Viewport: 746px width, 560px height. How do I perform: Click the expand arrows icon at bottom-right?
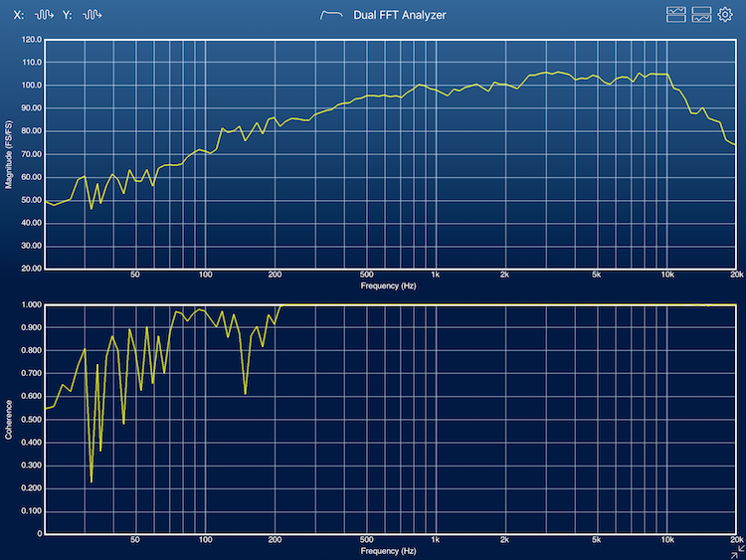737,552
